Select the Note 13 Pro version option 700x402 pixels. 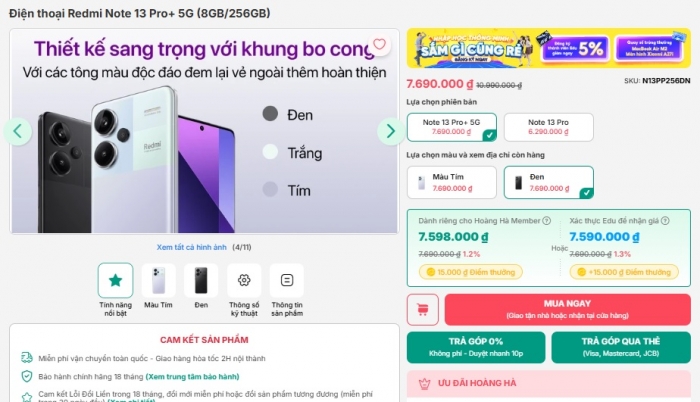click(549, 127)
